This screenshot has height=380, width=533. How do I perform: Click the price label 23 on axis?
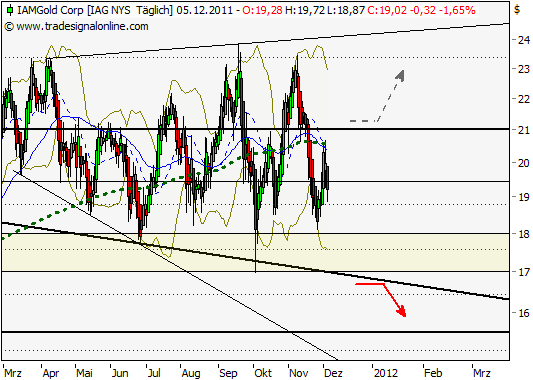point(523,69)
